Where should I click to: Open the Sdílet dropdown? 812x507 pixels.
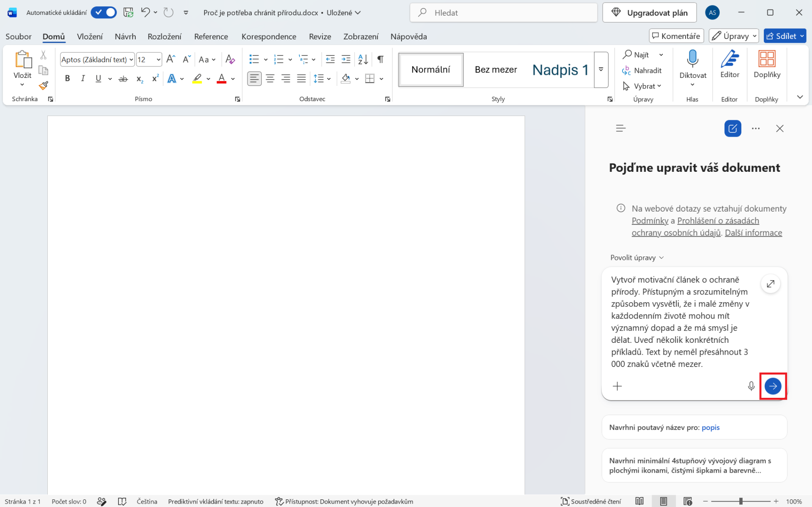pos(801,36)
